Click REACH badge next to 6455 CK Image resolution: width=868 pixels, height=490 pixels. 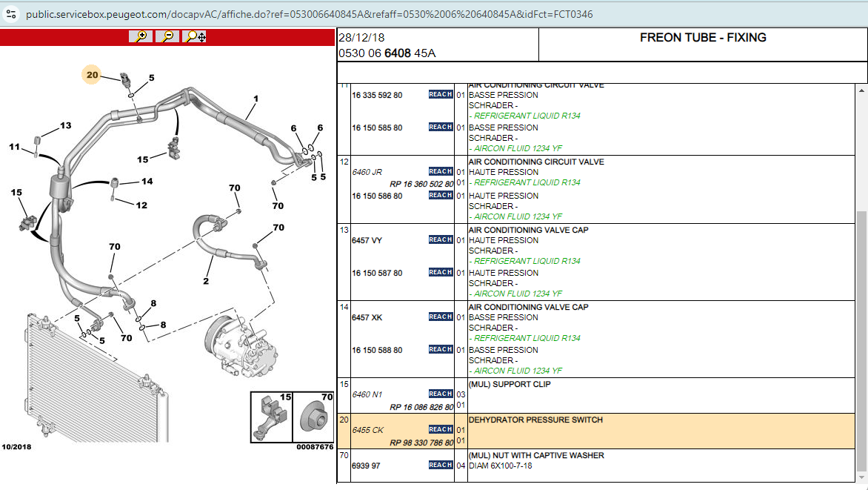point(441,429)
